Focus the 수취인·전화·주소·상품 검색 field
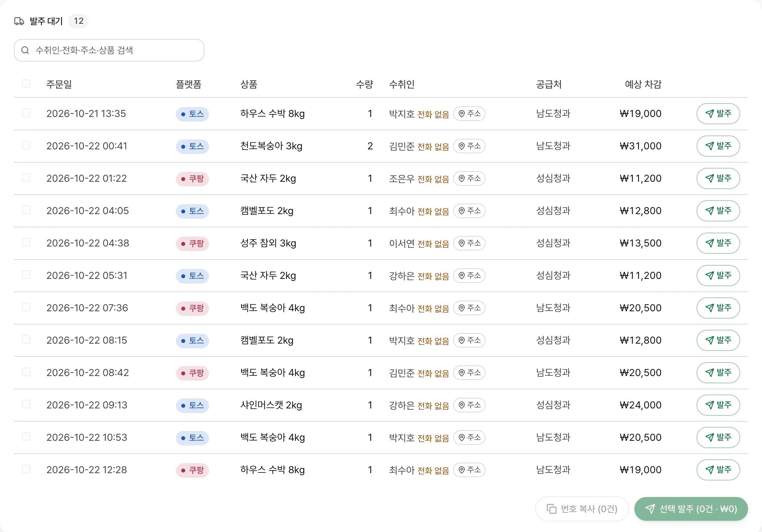The height and width of the screenshot is (532, 762). pos(109,51)
